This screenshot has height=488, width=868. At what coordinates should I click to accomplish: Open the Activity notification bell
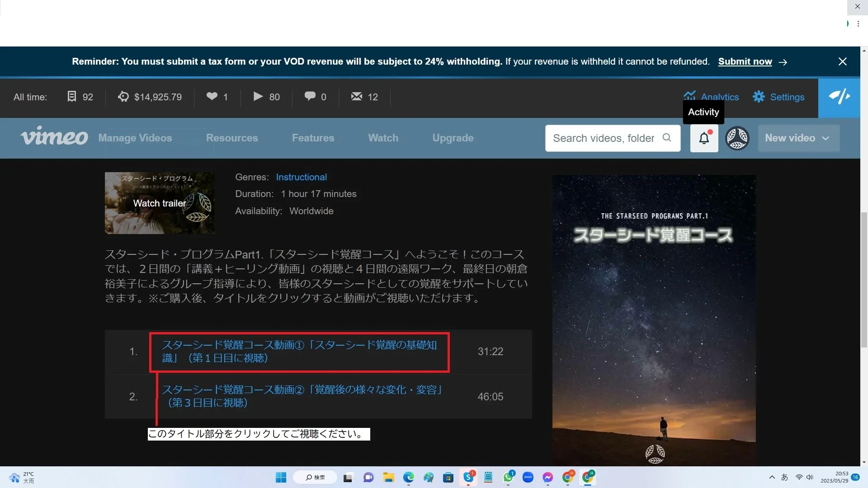point(704,138)
